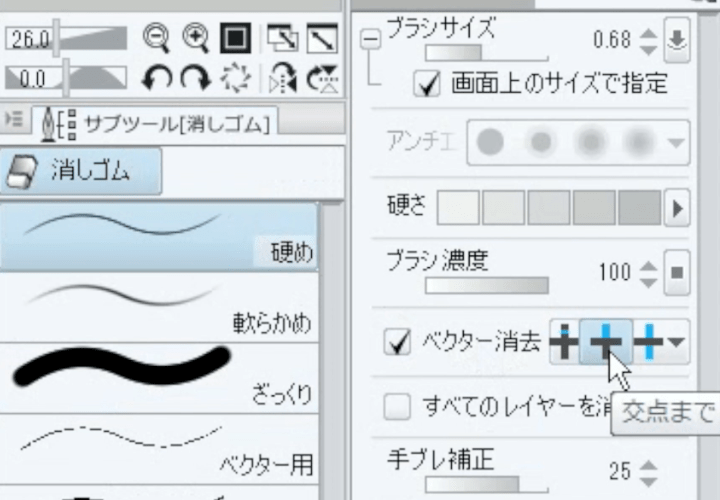Select the 軟らかめ eraser sub tool
The height and width of the screenshot is (500, 720).
click(159, 307)
